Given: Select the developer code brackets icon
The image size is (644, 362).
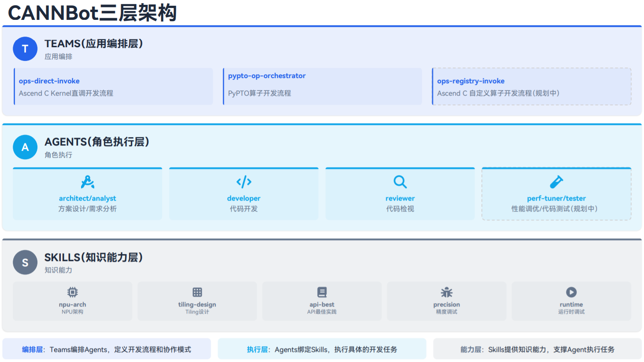Looking at the screenshot, I should 244,182.
